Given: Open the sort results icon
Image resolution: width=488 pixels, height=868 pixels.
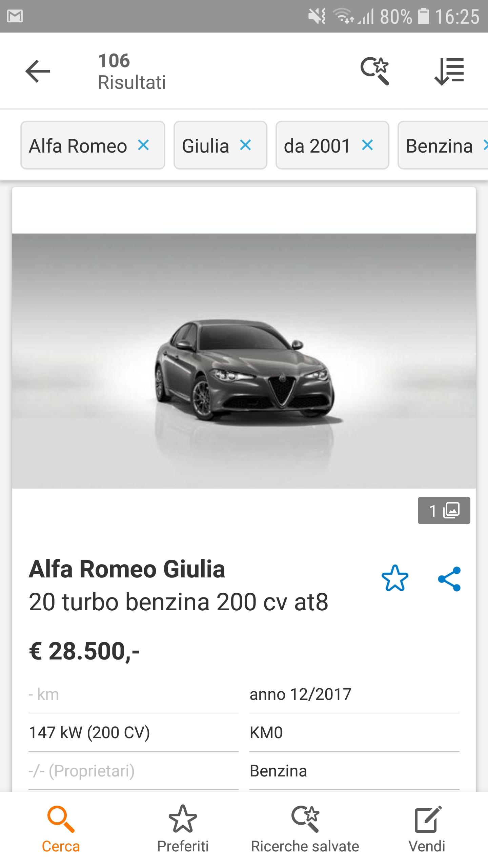Looking at the screenshot, I should 449,71.
